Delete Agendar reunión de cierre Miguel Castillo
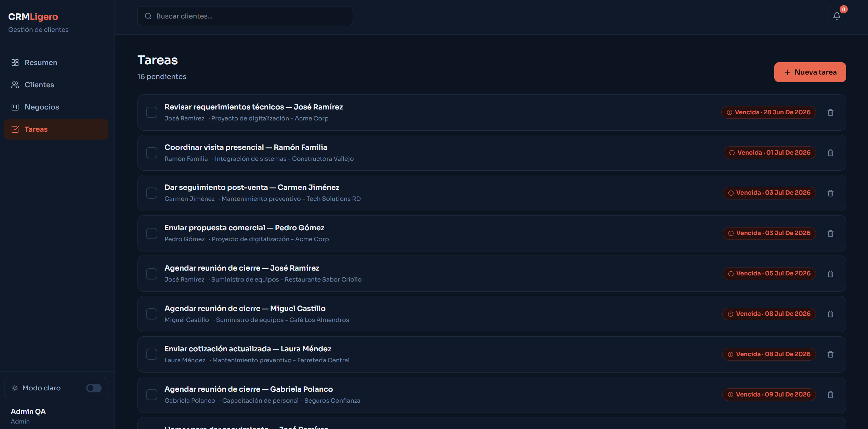The height and width of the screenshot is (429, 868). (x=830, y=314)
